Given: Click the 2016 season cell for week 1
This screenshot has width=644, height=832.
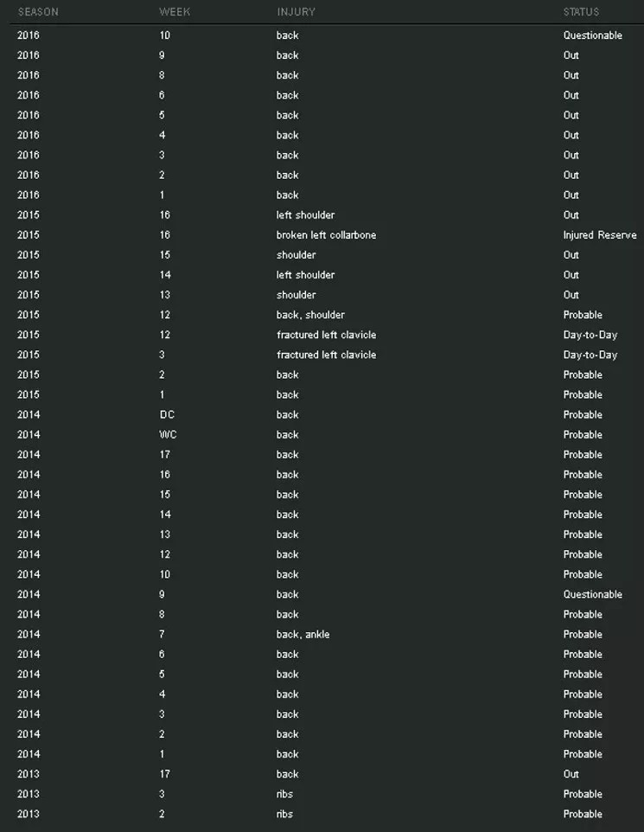Looking at the screenshot, I should coord(29,195).
